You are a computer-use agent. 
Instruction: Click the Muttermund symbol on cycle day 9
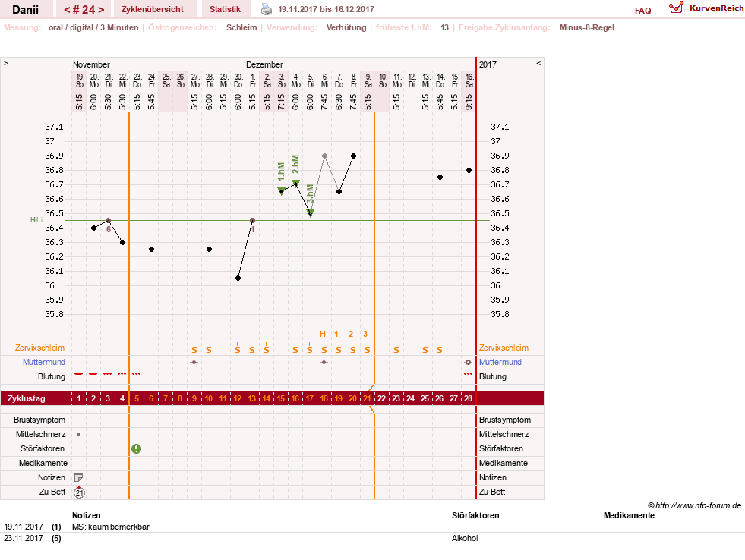click(194, 362)
